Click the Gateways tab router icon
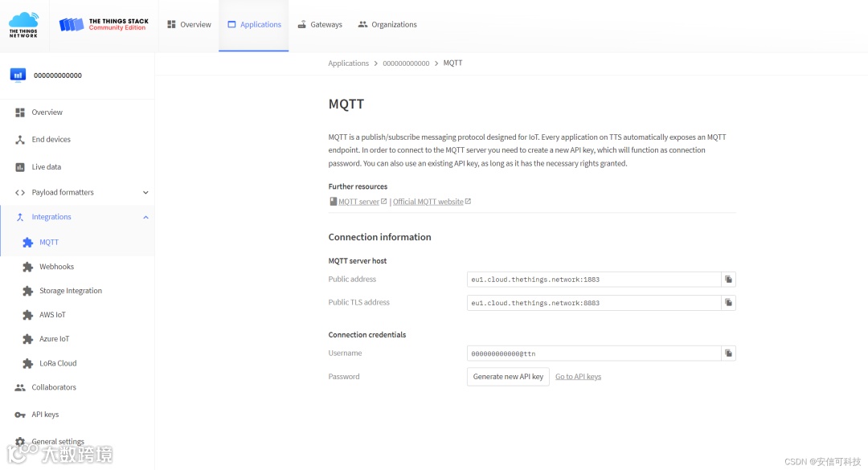 pyautogui.click(x=301, y=24)
